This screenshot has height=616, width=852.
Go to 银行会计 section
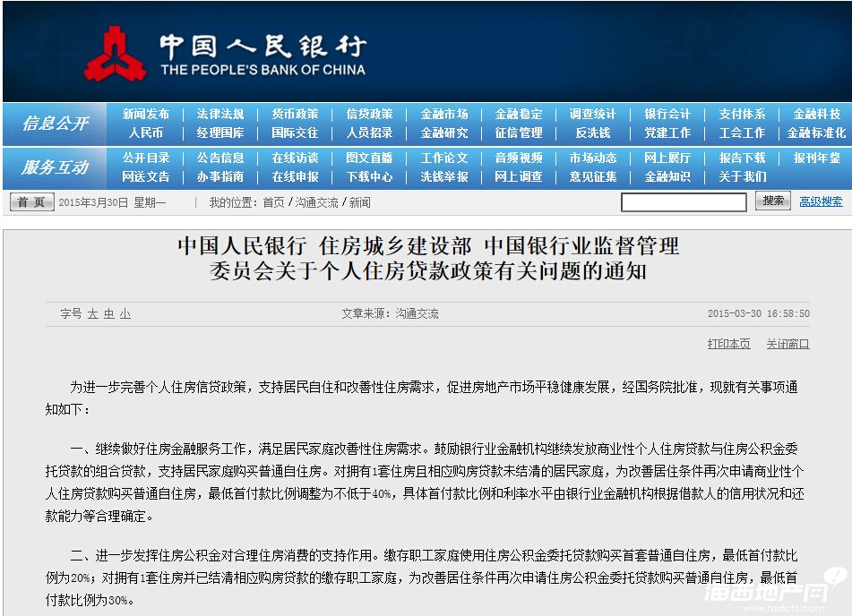(x=667, y=114)
